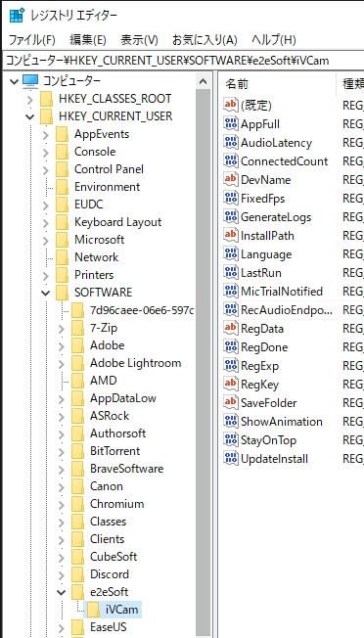Select the Canon key
364x638 pixels.
coord(106,486)
